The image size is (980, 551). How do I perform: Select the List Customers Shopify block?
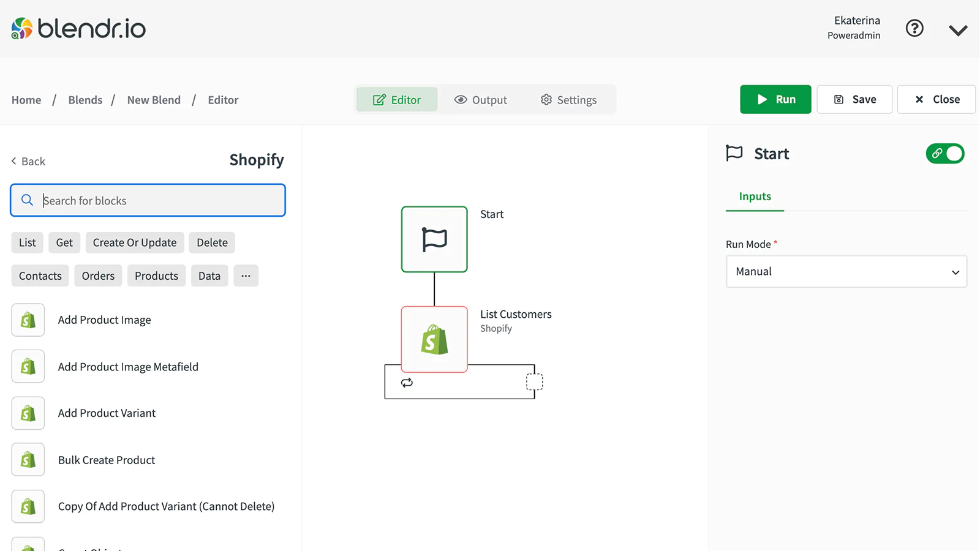(434, 339)
